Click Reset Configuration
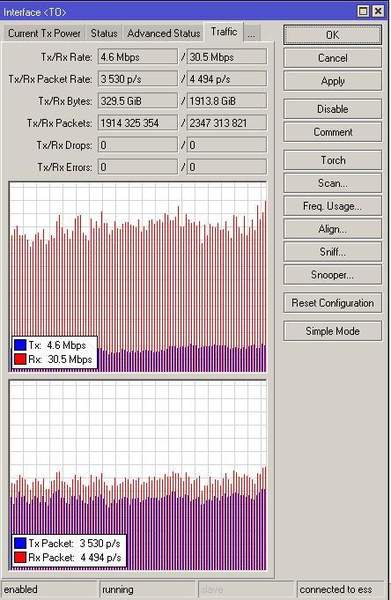The width and height of the screenshot is (391, 600). click(332, 303)
